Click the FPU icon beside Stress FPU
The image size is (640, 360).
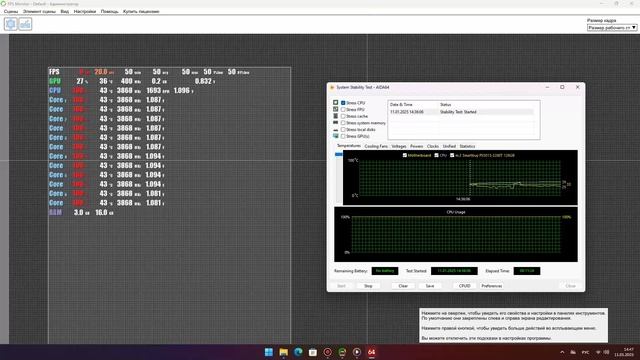(x=336, y=109)
